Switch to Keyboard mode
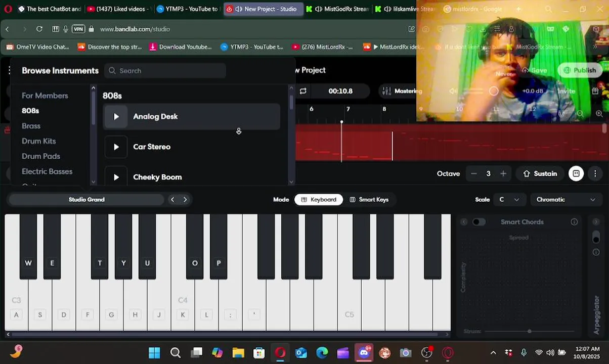Screen dimensions: 609x364 319,200
